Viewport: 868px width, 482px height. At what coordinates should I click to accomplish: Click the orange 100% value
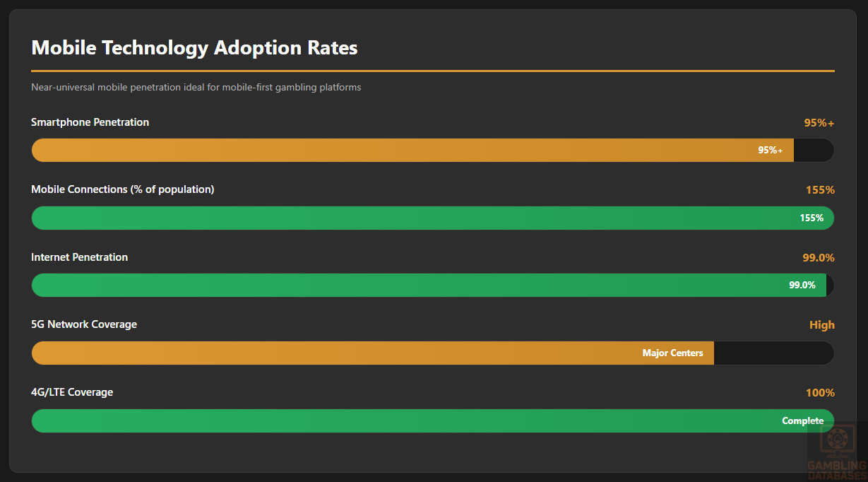(820, 393)
